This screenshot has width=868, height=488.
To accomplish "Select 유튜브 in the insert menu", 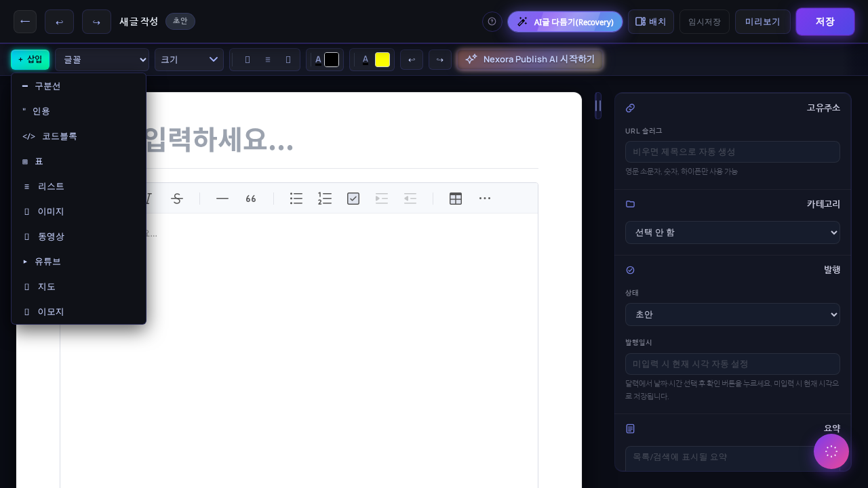I will 79,262.
